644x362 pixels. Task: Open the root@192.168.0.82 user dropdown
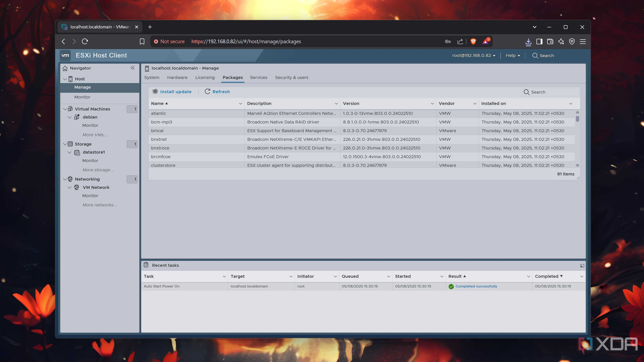click(474, 55)
